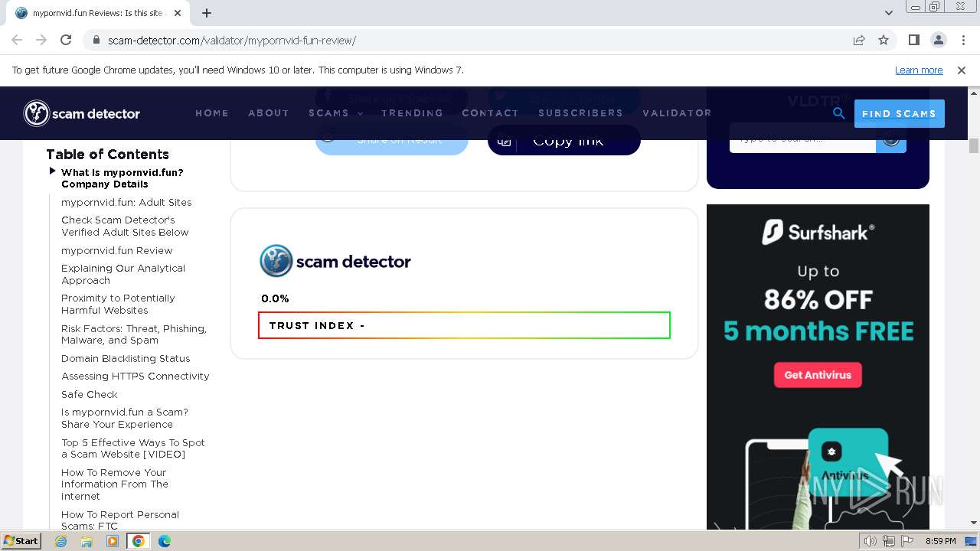Viewport: 980px width, 551px height.
Task: Click the network tray icon
Action: click(x=889, y=541)
